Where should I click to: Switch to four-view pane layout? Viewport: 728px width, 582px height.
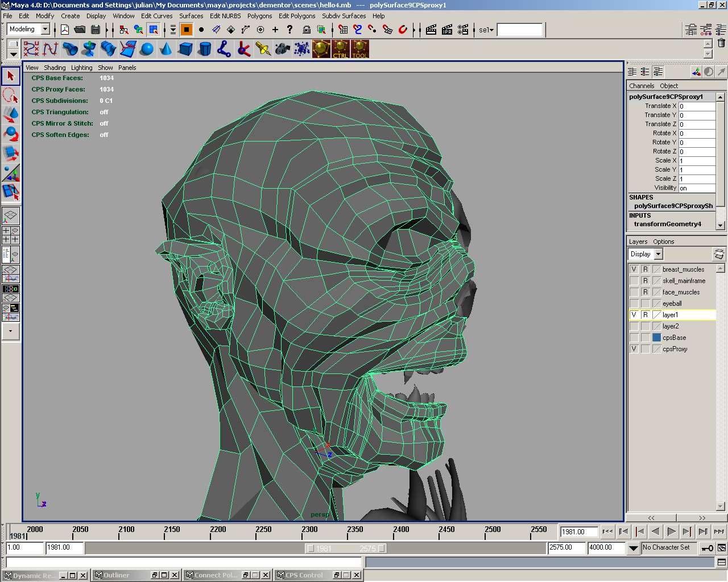click(x=10, y=235)
